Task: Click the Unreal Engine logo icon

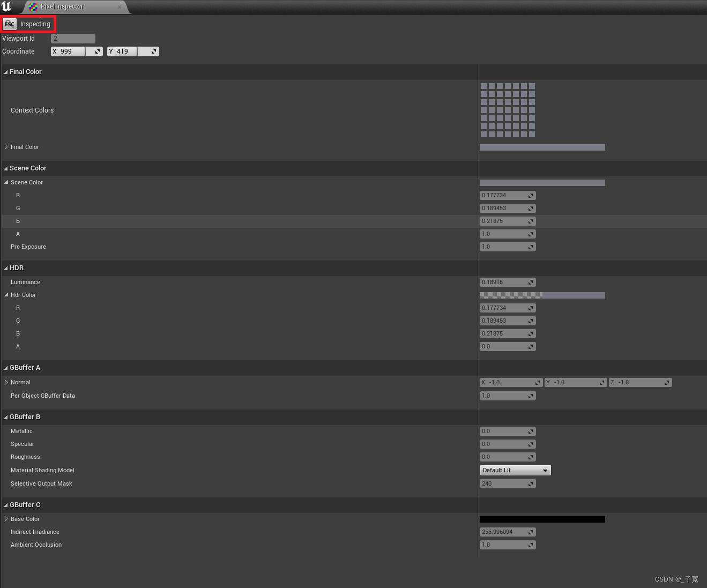Action: pos(6,6)
